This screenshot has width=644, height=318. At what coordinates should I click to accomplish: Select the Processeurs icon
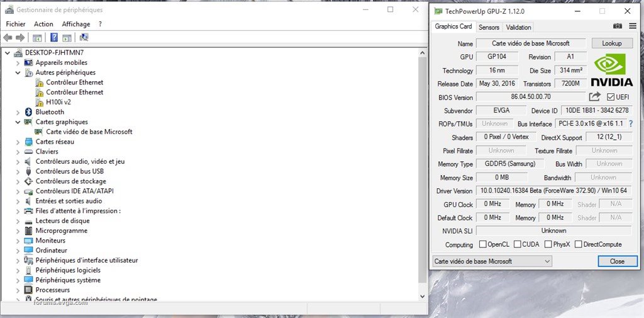point(28,290)
